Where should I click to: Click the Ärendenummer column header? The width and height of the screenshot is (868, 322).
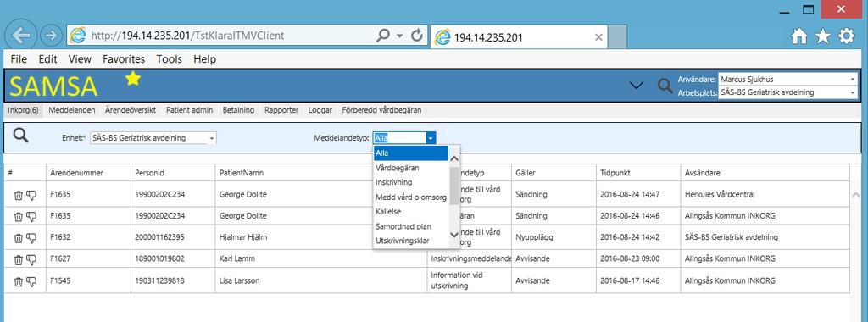tap(88, 173)
